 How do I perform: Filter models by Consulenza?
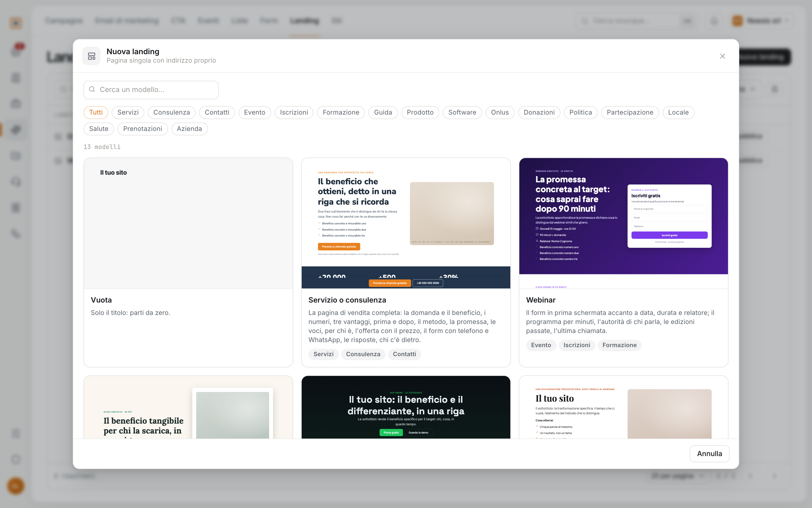click(171, 113)
